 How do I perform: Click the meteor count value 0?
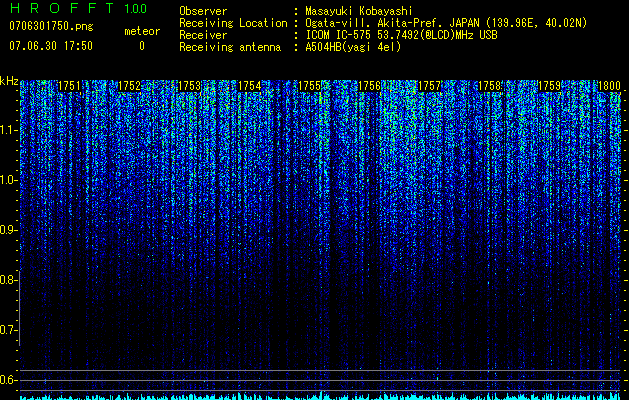(x=142, y=46)
